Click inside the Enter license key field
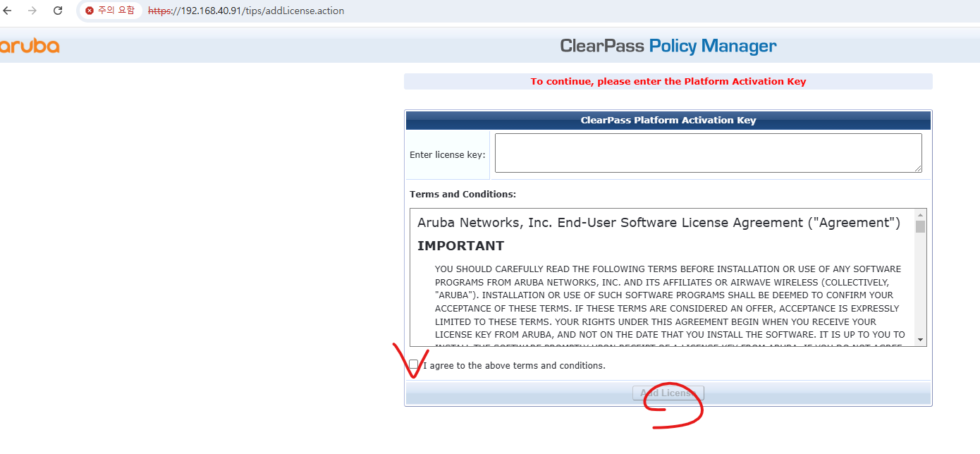 point(708,153)
